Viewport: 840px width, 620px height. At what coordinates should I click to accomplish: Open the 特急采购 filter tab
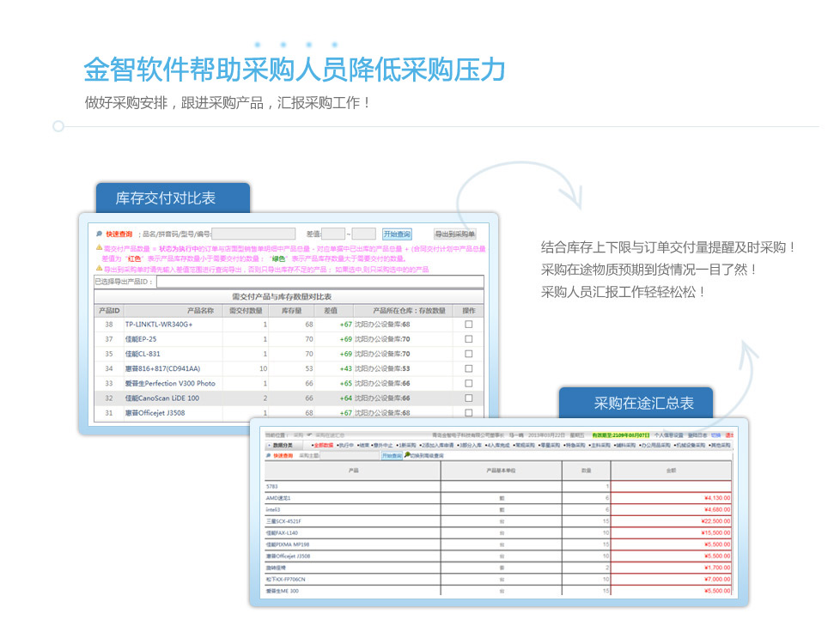point(575,446)
